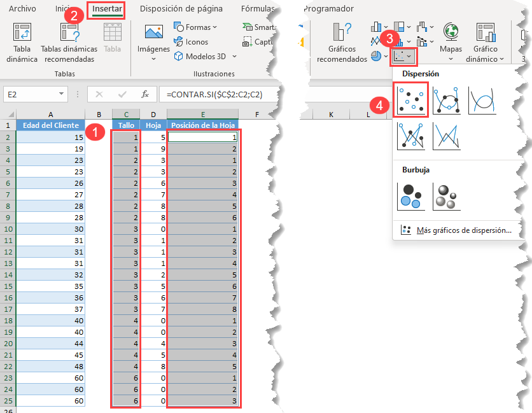
Task: Click the insert function fx button
Action: pos(145,94)
